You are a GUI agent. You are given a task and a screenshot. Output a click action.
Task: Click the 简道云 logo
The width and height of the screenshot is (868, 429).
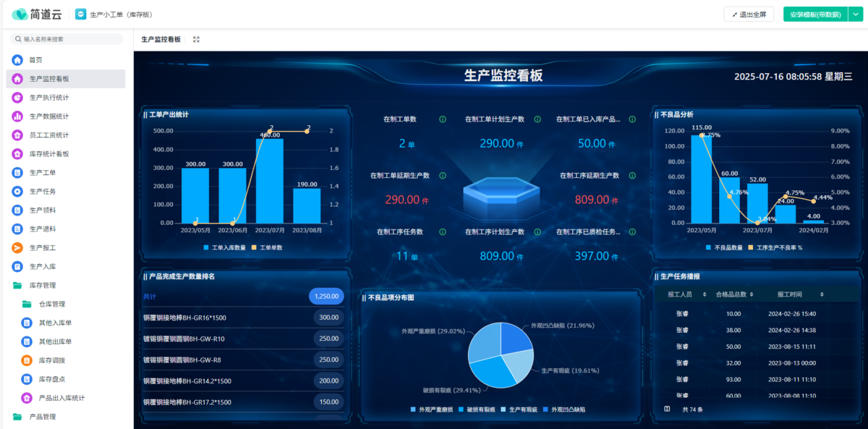pos(36,14)
